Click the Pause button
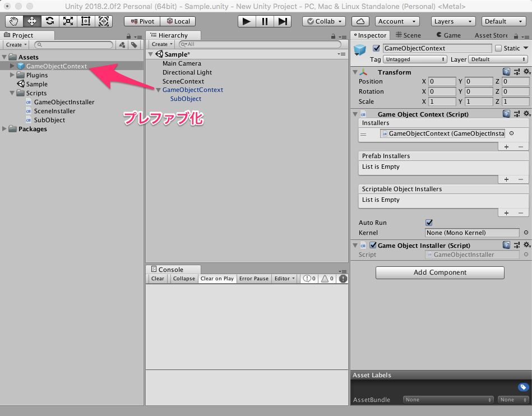Screen dimensions: 532x416 click(x=265, y=21)
